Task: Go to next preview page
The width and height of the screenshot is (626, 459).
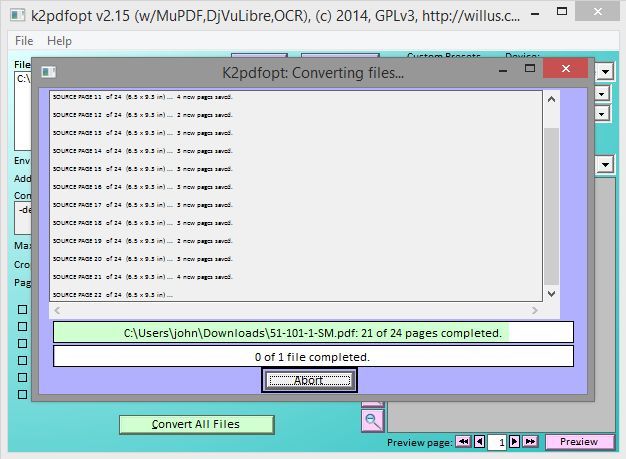Action: 515,441
